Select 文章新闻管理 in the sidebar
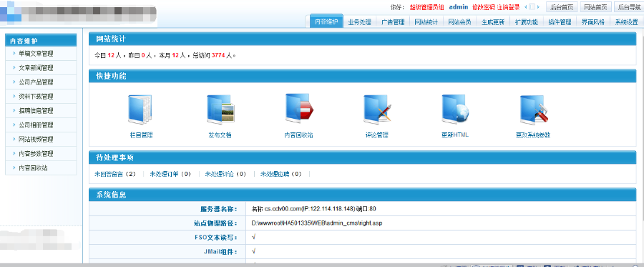The image size is (644, 267). coord(36,68)
